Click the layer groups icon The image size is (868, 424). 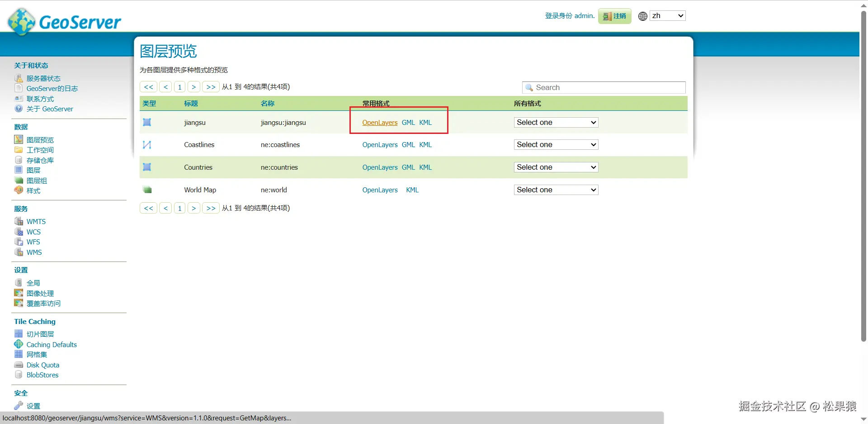pos(19,181)
